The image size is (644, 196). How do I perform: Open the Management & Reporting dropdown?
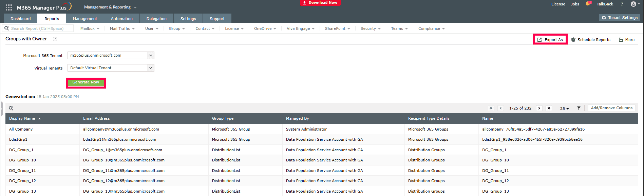[110, 7]
